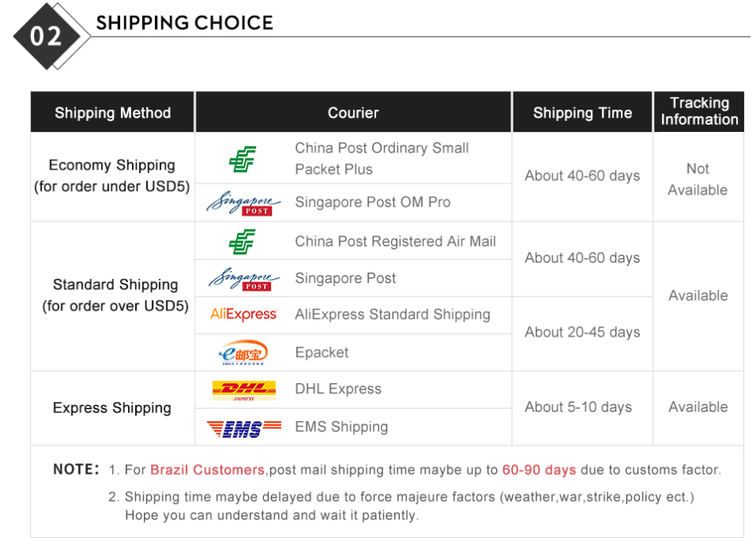Click the 02 diamond badge
This screenshot has height=538, width=756.
[x=47, y=36]
